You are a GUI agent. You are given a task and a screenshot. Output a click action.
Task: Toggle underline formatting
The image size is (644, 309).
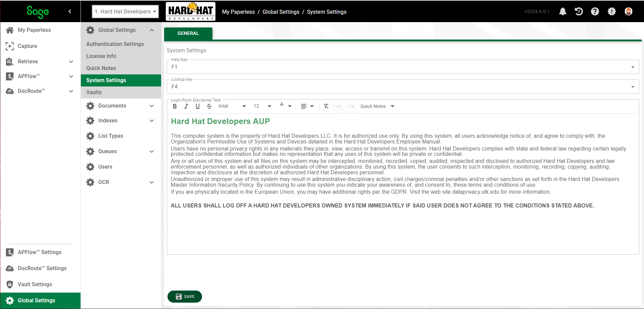[x=198, y=106]
